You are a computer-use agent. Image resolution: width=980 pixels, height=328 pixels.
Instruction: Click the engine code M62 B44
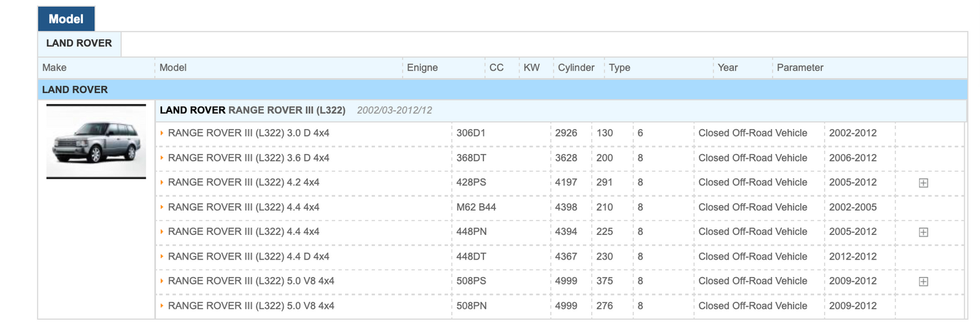[x=476, y=207]
